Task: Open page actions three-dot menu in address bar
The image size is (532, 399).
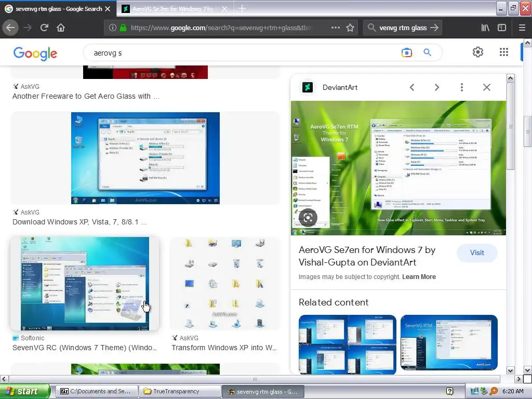Action: click(x=335, y=28)
